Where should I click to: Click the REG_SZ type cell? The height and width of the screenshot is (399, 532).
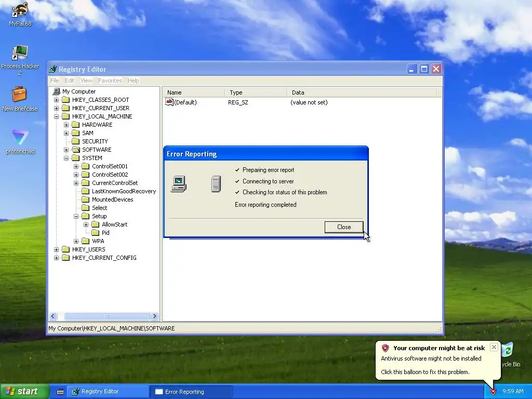238,102
